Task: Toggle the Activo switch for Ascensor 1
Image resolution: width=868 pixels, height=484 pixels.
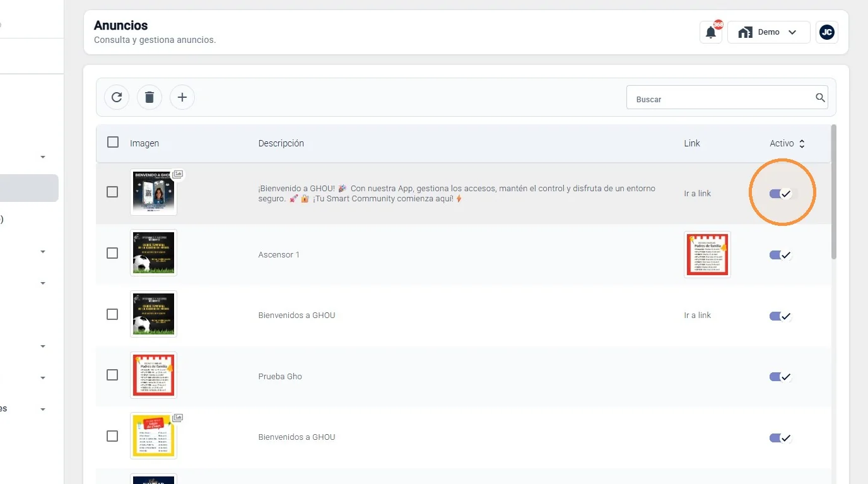Action: coord(780,255)
